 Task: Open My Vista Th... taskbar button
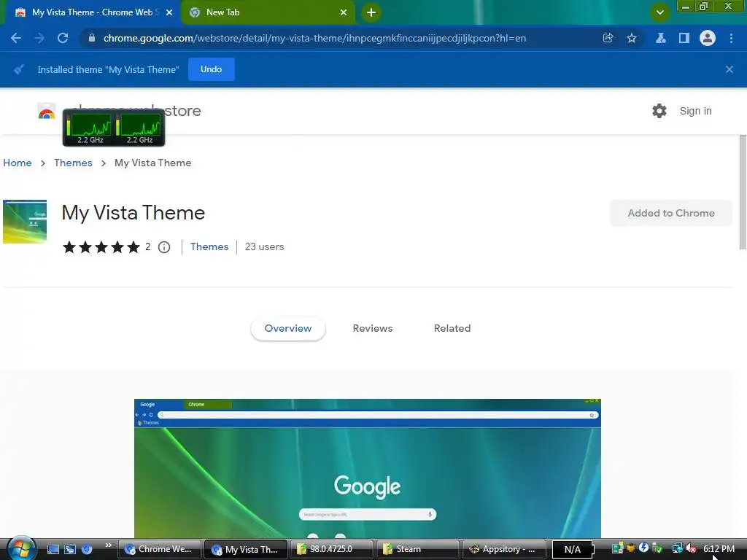click(x=246, y=550)
